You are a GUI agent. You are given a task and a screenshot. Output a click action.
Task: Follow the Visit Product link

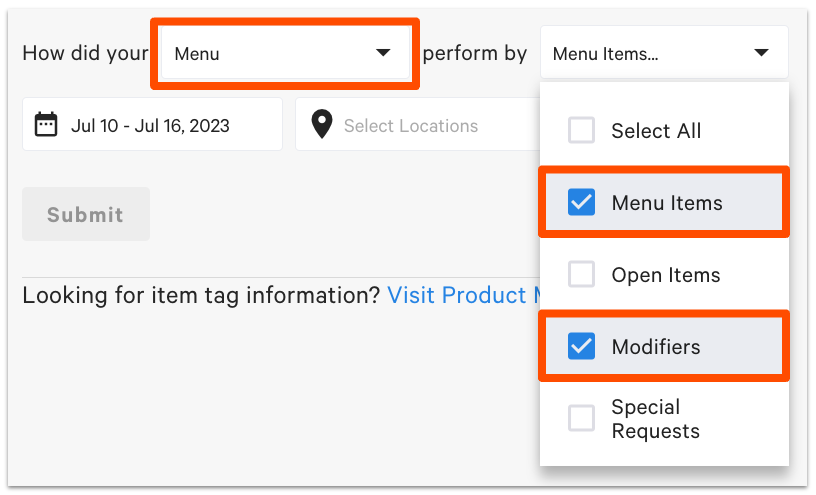pyautogui.click(x=460, y=296)
